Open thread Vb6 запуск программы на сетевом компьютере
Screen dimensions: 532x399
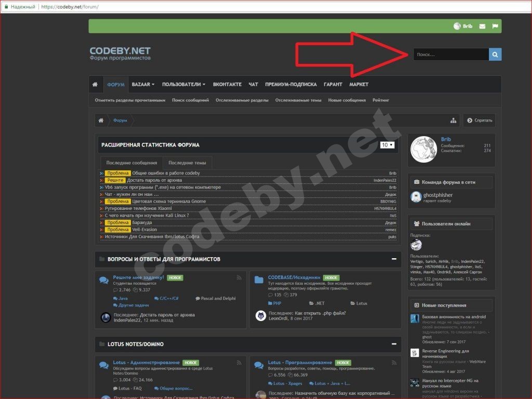[163, 187]
